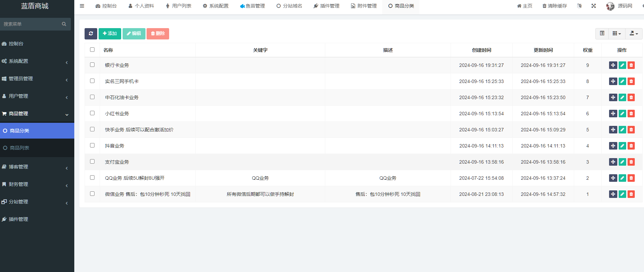This screenshot has height=272, width=644.
Task: Click the green 添加 button
Action: pyautogui.click(x=110, y=34)
